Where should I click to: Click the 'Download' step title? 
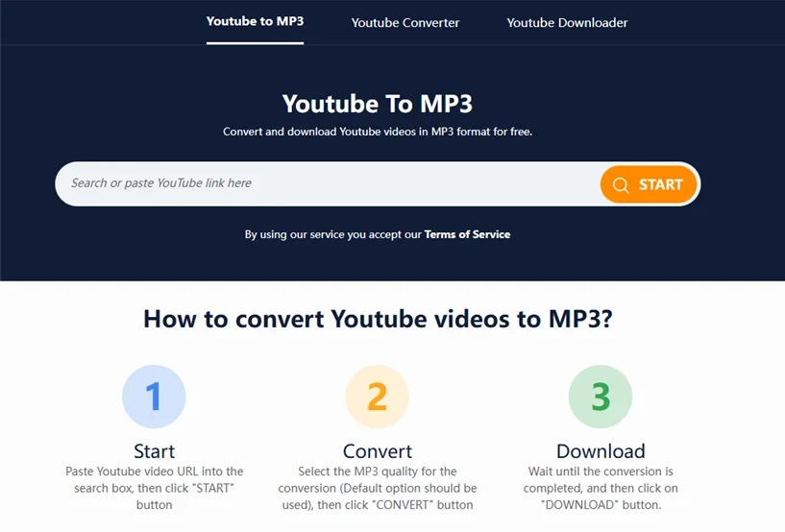pos(601,451)
